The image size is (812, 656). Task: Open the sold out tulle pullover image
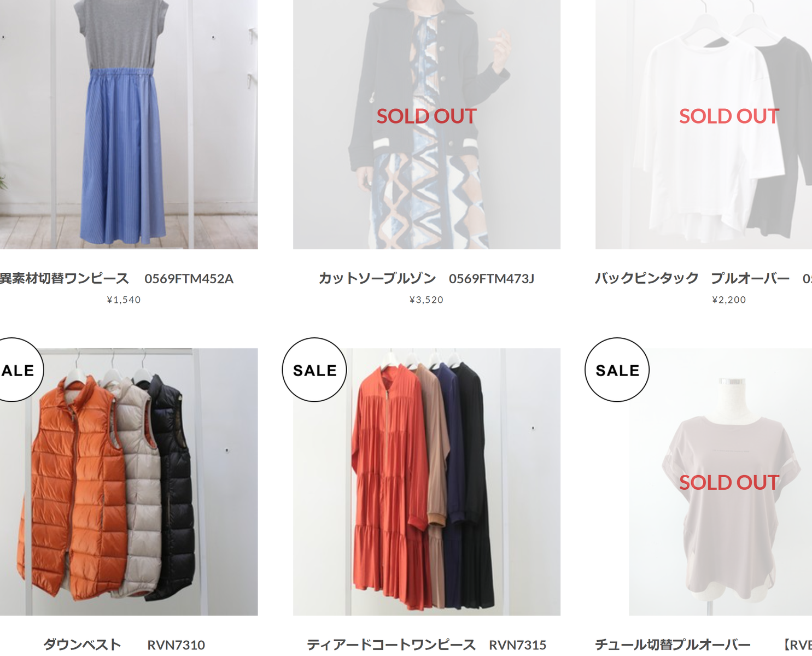[x=704, y=482]
